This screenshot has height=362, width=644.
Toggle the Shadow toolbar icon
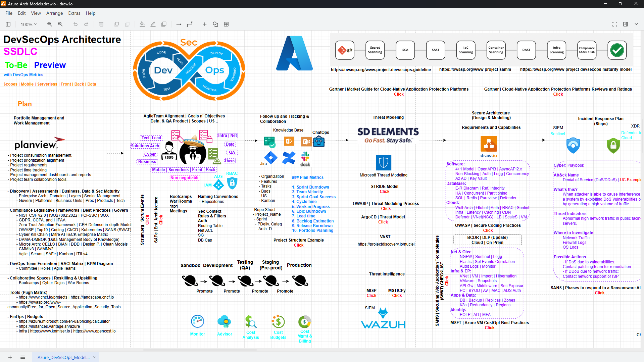pos(164,24)
